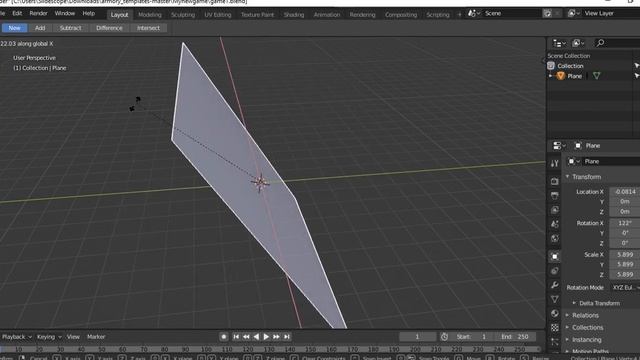
Task: Open the Texture checker tab
Action: pyautogui.click(x=554, y=328)
